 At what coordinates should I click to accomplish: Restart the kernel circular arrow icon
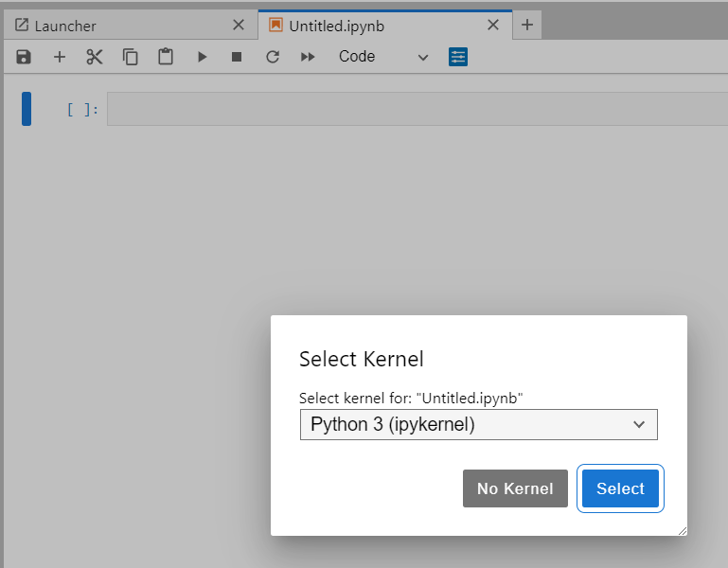273,57
